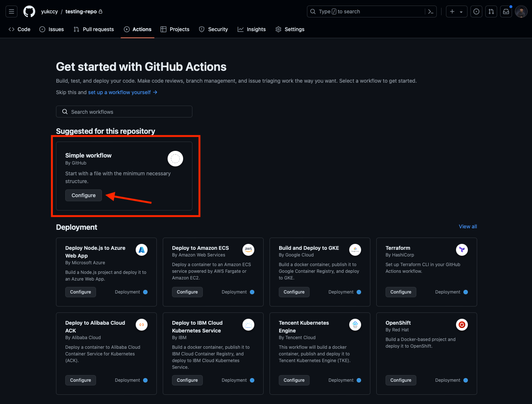Click the plus create new icon
The height and width of the screenshot is (404, 532).
pyautogui.click(x=452, y=11)
